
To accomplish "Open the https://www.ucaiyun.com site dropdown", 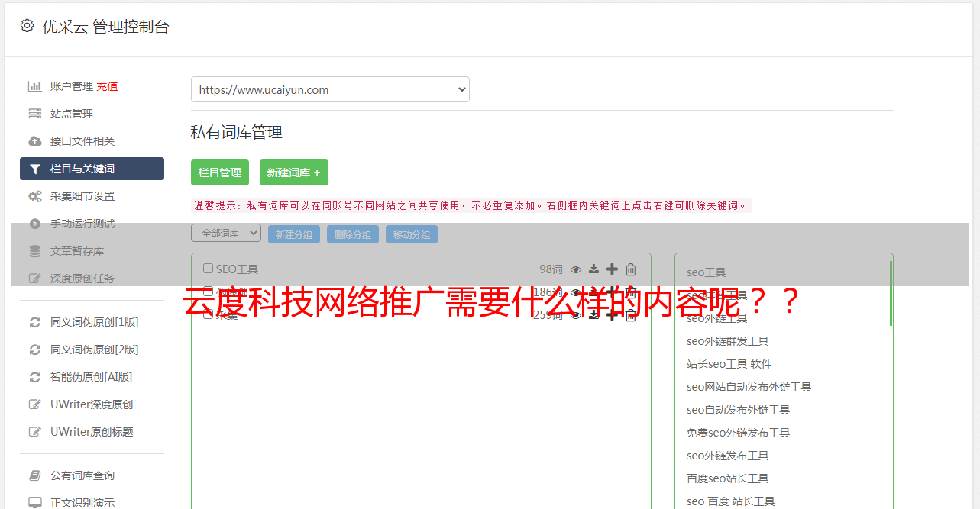I will click(330, 89).
